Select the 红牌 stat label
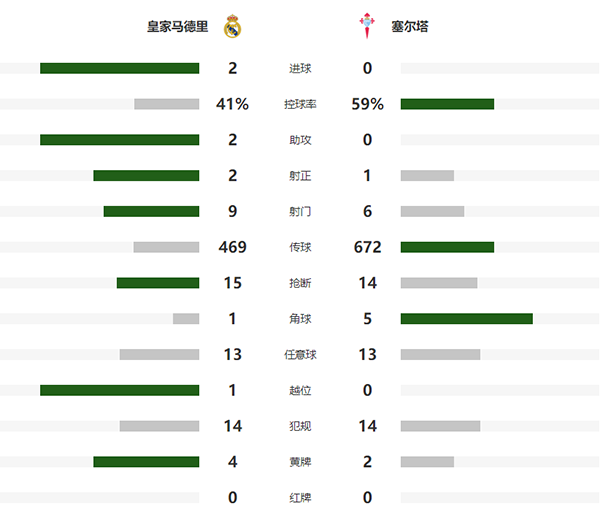 pyautogui.click(x=300, y=498)
